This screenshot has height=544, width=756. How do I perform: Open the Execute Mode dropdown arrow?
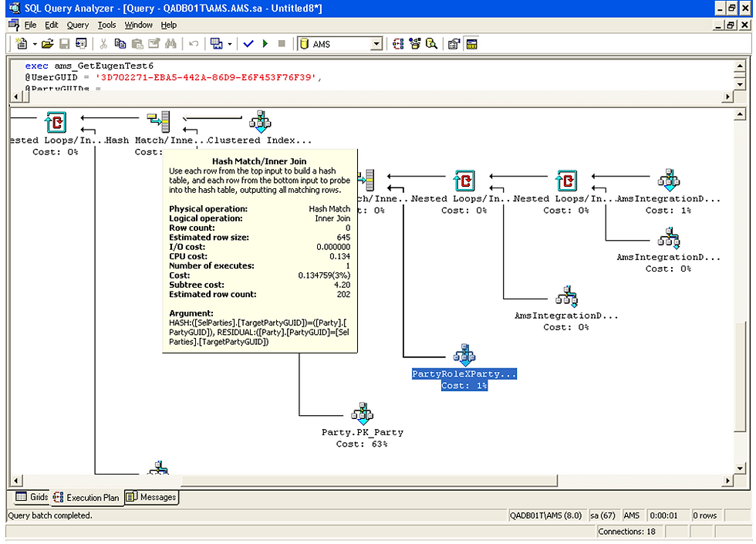[x=230, y=45]
